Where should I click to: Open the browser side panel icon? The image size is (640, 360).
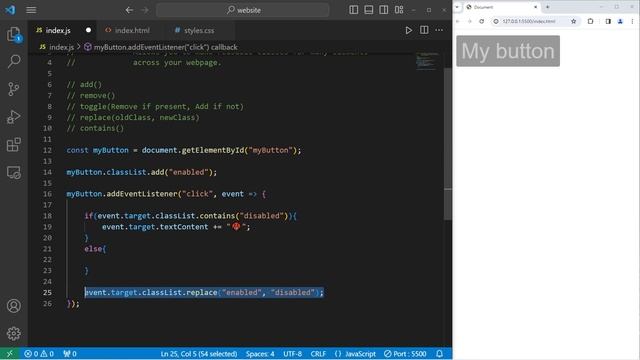pyautogui.click(x=608, y=21)
